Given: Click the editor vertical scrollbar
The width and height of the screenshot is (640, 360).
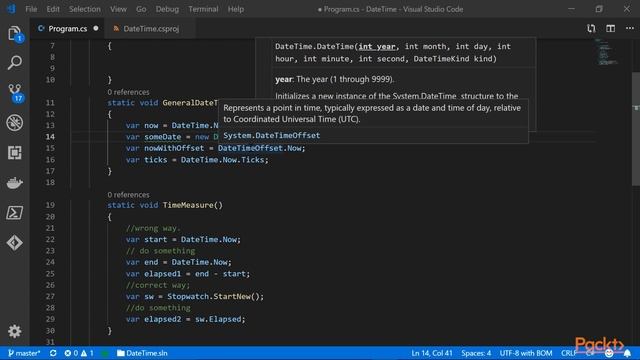Looking at the screenshot, I should tap(636, 129).
